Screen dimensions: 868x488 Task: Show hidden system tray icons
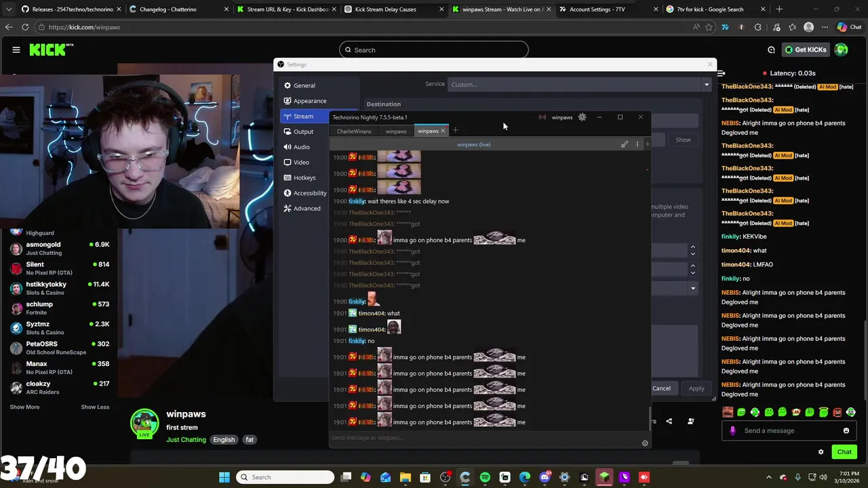pyautogui.click(x=768, y=477)
